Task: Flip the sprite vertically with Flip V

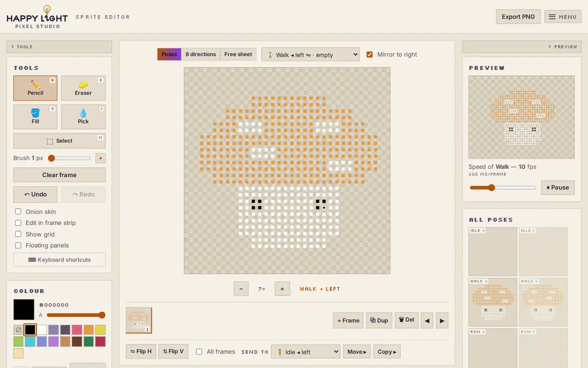Action: click(x=173, y=351)
